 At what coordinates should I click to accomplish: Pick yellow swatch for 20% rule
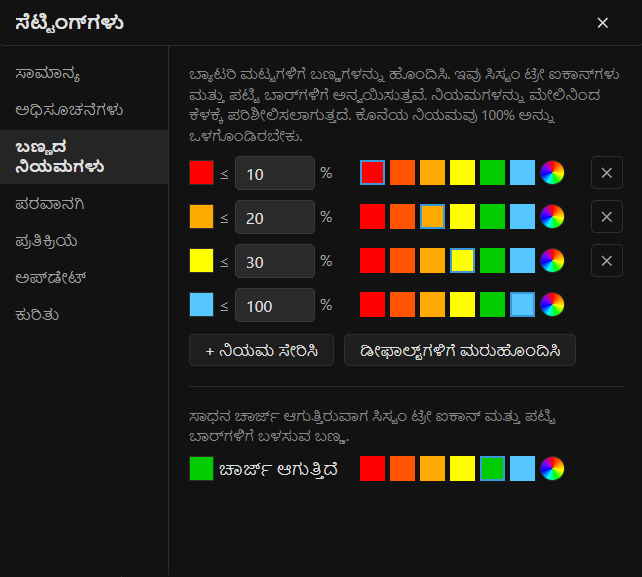[x=462, y=217]
